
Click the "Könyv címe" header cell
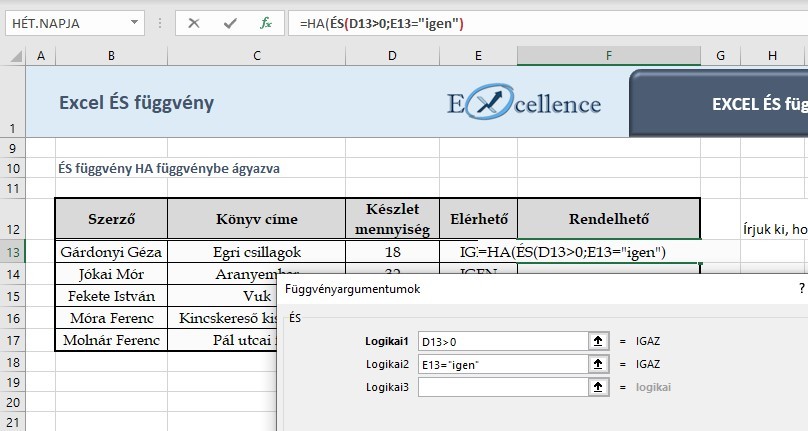click(257, 219)
